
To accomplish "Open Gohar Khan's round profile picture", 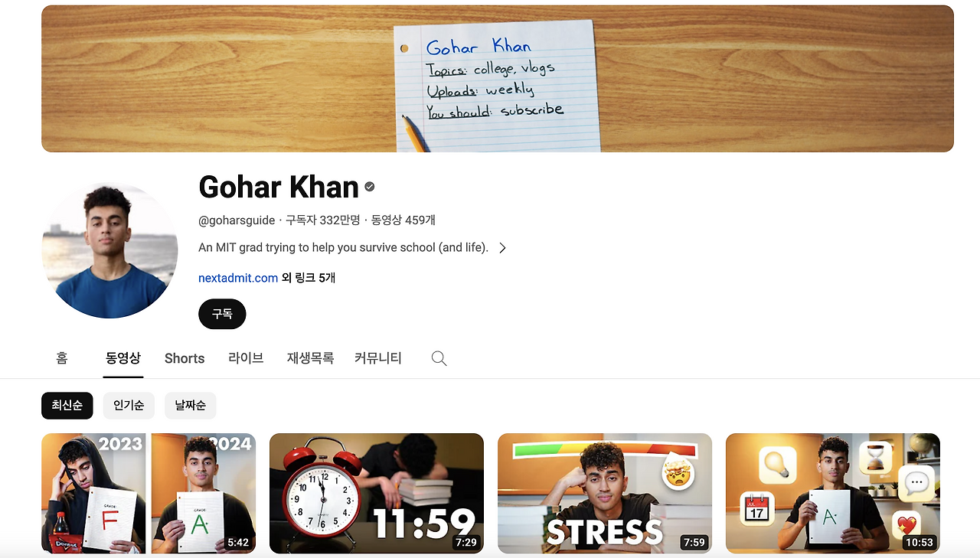I will click(x=109, y=250).
